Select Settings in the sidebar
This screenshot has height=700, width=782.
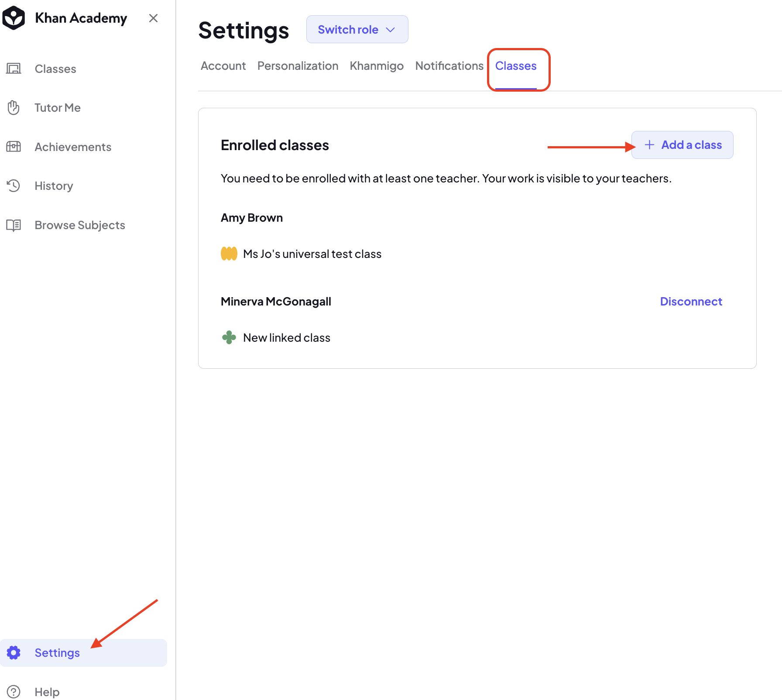pos(83,653)
